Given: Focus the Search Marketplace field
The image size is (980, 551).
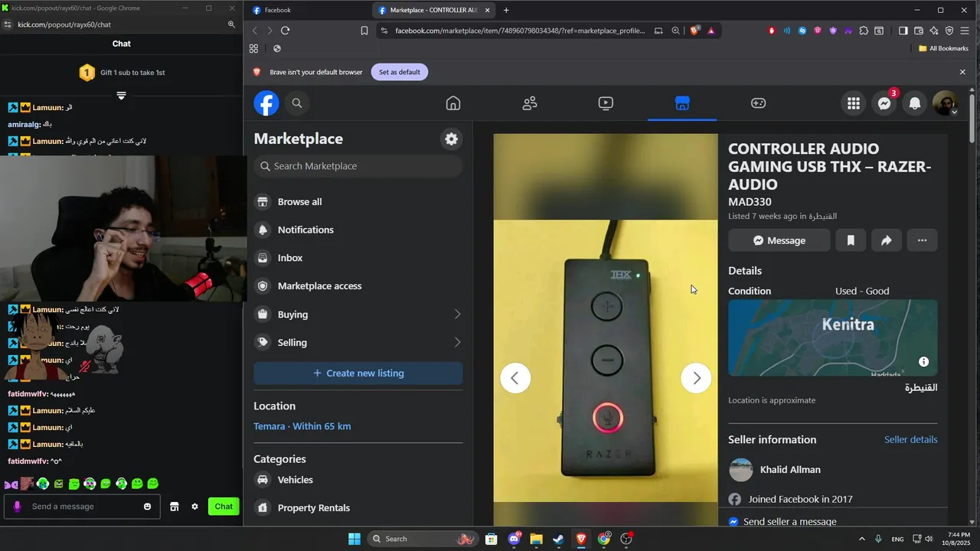Looking at the screenshot, I should coord(358,166).
